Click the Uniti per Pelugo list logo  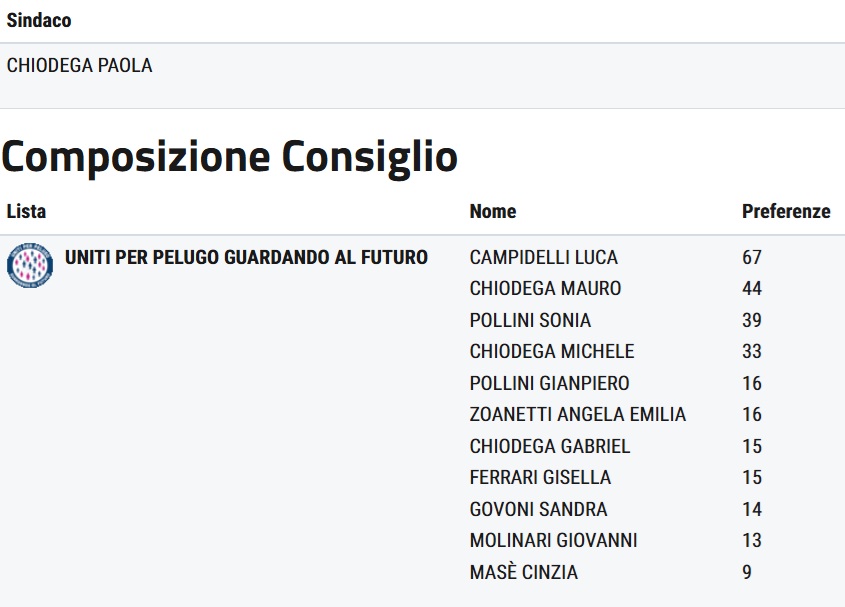pyautogui.click(x=30, y=266)
